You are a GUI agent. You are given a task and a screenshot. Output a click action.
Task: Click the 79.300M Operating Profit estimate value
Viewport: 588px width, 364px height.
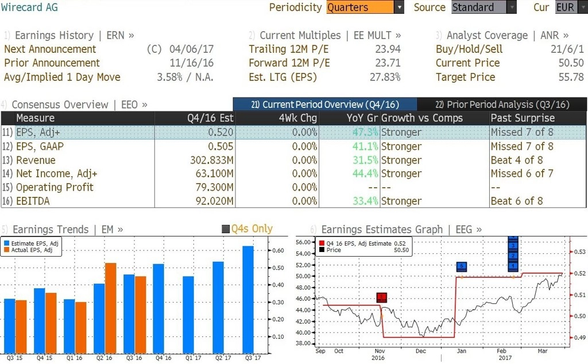[215, 187]
